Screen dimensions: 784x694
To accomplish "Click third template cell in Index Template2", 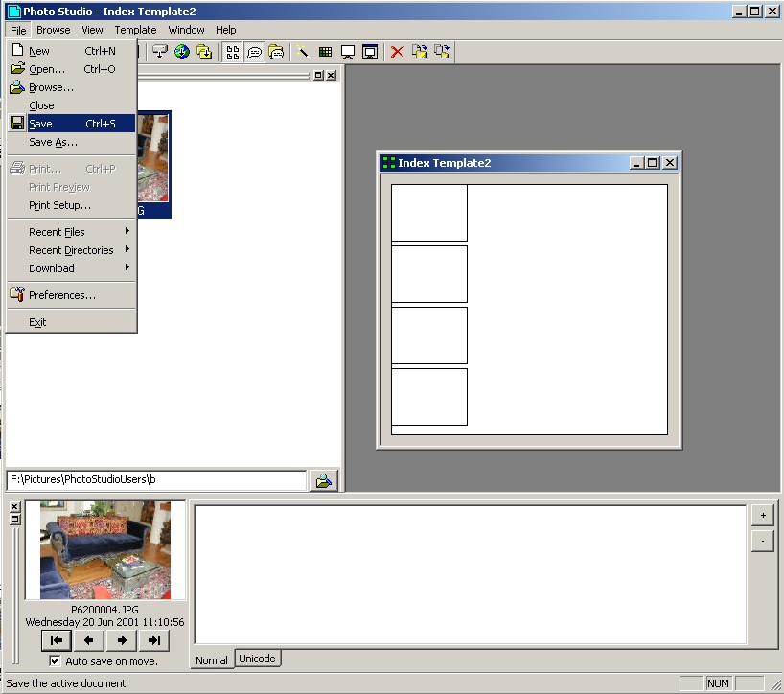I will point(429,335).
